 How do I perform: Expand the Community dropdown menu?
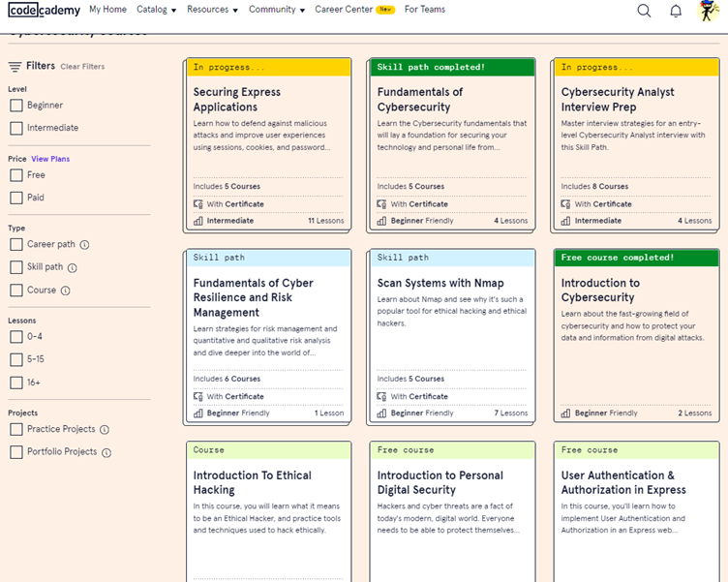(x=277, y=10)
